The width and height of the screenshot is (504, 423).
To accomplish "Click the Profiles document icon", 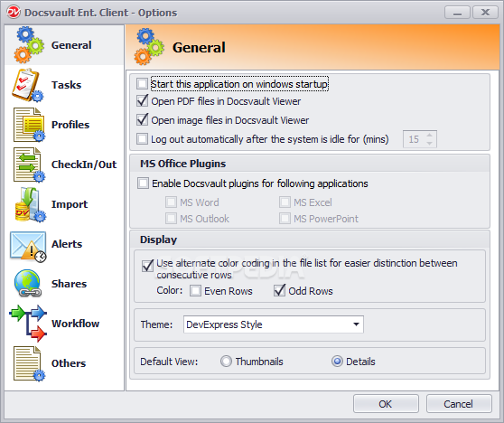I will pos(29,125).
